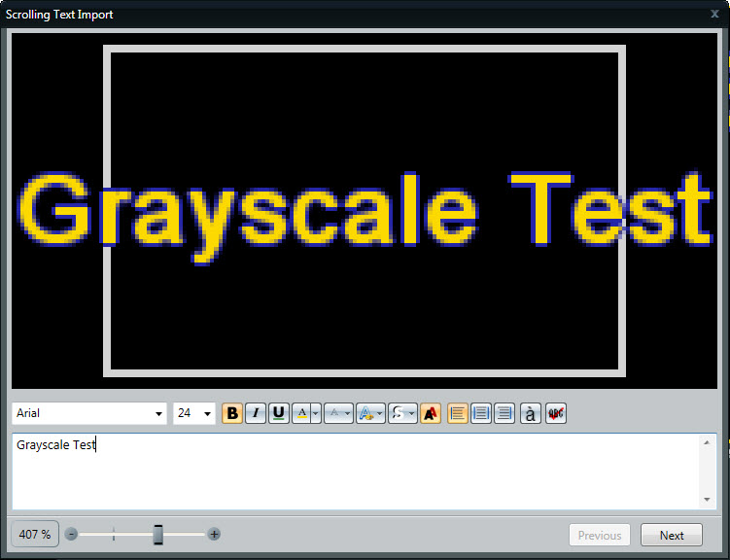Image resolution: width=730 pixels, height=560 pixels.
Task: Toggle bold formatting button
Action: tap(232, 413)
